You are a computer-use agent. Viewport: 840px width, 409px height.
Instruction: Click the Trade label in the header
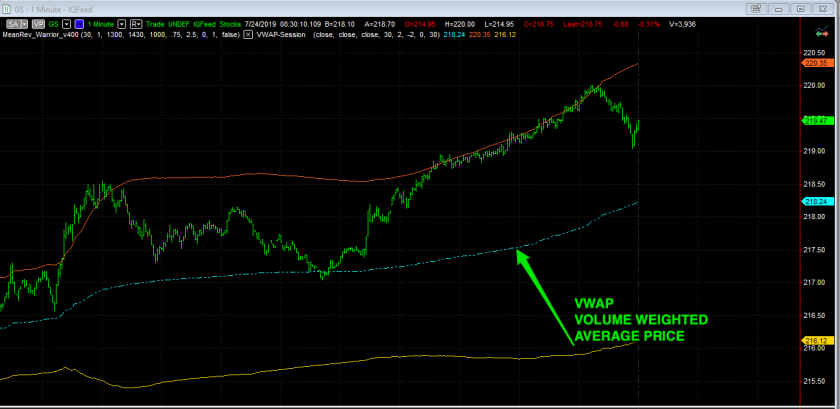(155, 24)
